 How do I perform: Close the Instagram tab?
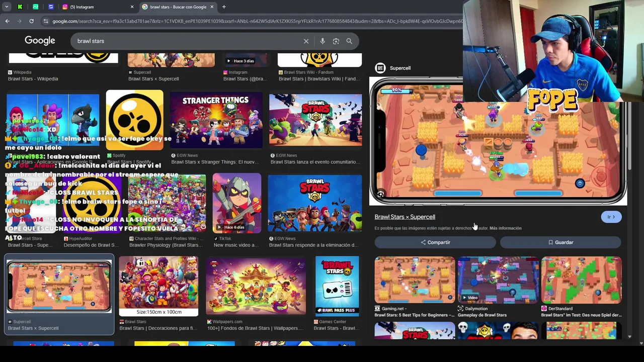(x=132, y=7)
